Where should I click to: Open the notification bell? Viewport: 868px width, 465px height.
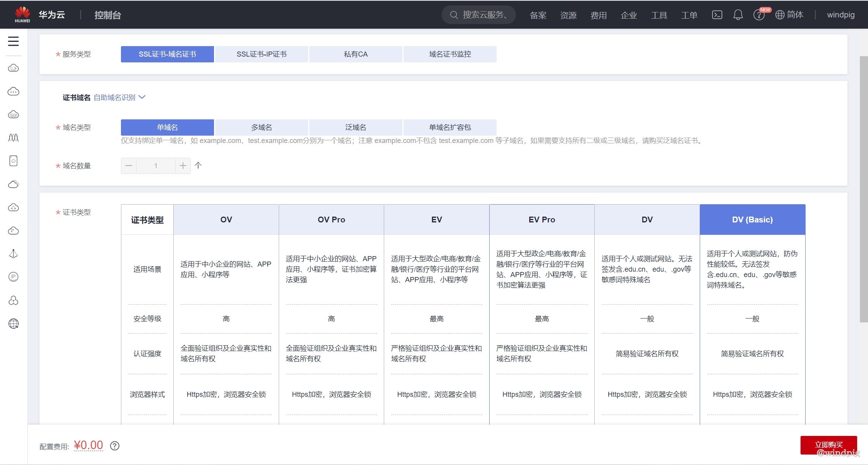[738, 15]
